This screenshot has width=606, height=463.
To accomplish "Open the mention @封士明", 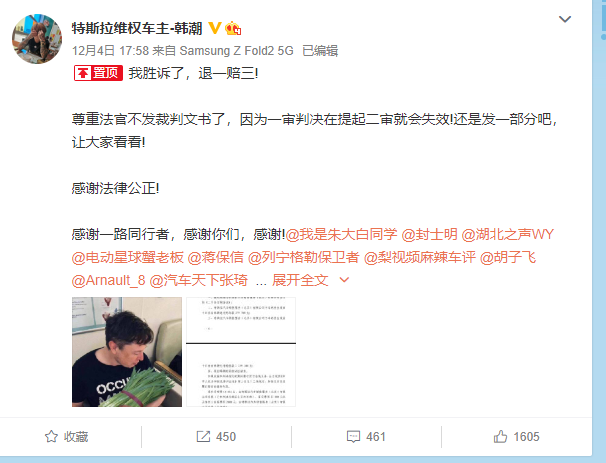I will click(429, 234).
